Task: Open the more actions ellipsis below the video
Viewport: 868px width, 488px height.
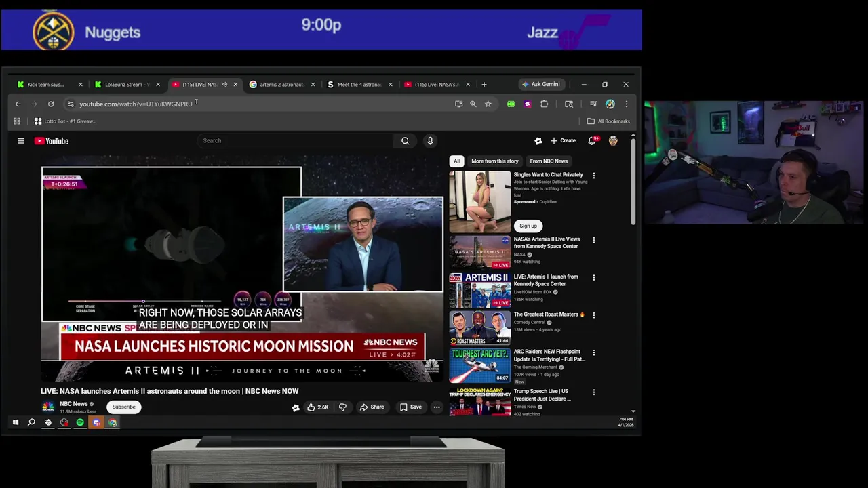Action: (437, 407)
